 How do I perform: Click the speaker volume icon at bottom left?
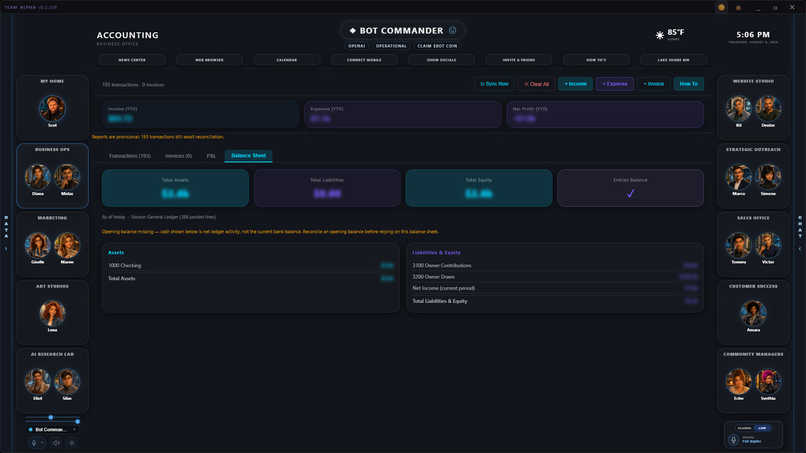point(57,443)
